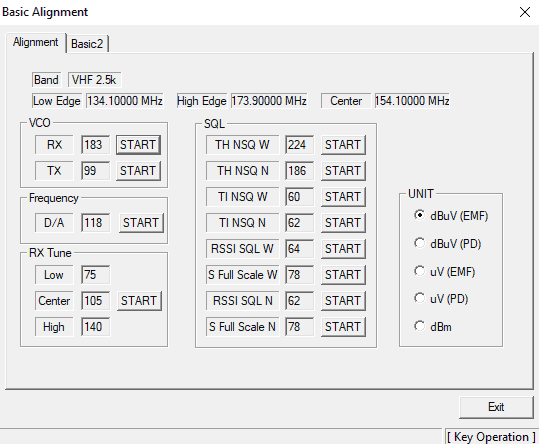Start Frequency D/A adjustment
The height and width of the screenshot is (444, 539).
pos(141,223)
